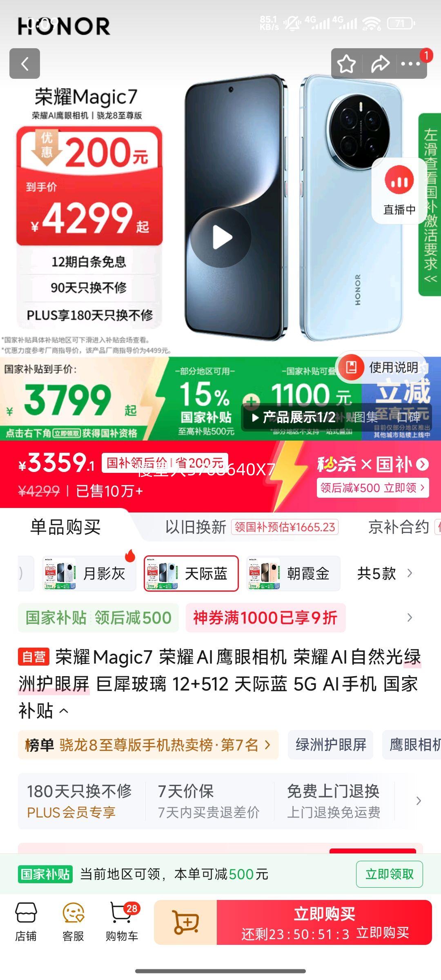Tap the back arrow icon
441x980 pixels.
pyautogui.click(x=24, y=63)
